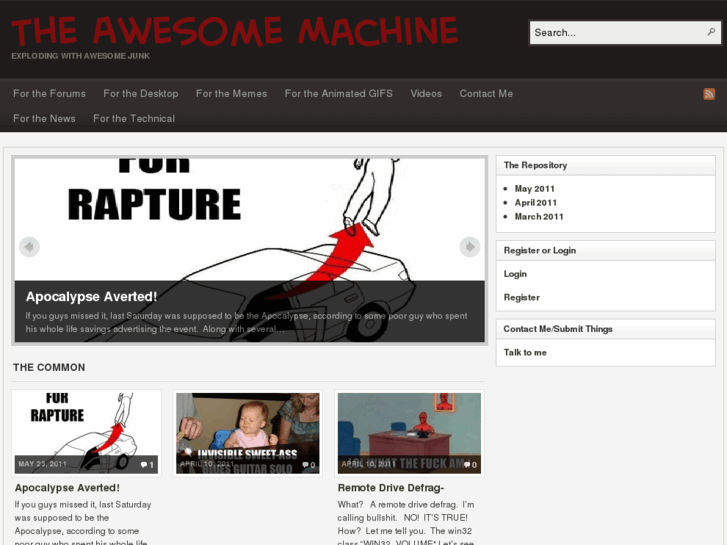Click the Register link in sidebar

[522, 297]
